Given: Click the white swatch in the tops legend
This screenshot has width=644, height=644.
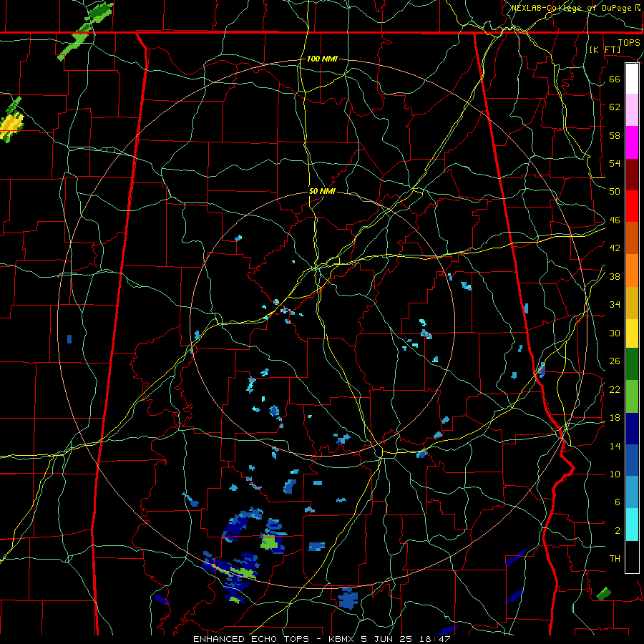Looking at the screenshot, I should [x=632, y=79].
